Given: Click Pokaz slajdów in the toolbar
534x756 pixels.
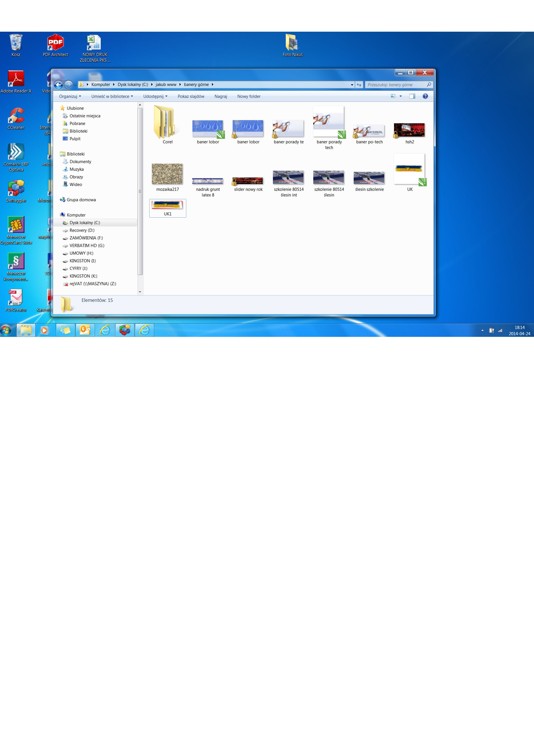Looking at the screenshot, I should click(x=191, y=97).
